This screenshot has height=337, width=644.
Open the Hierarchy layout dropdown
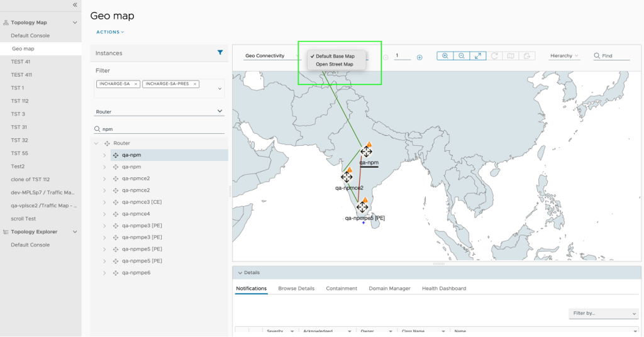564,56
